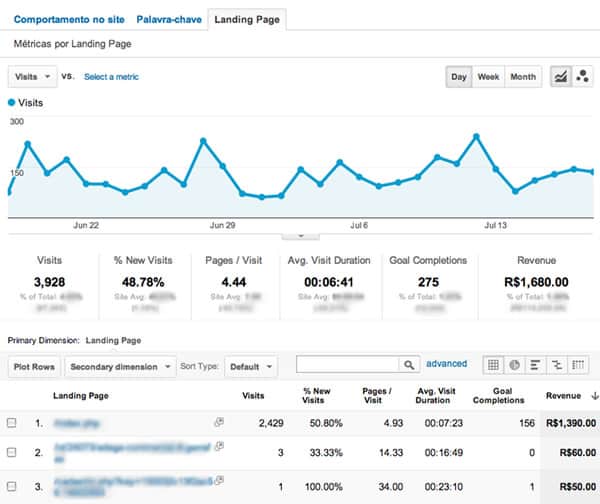Image resolution: width=600 pixels, height=504 pixels.
Task: Open row 1 landing page in new window
Action: point(219,422)
